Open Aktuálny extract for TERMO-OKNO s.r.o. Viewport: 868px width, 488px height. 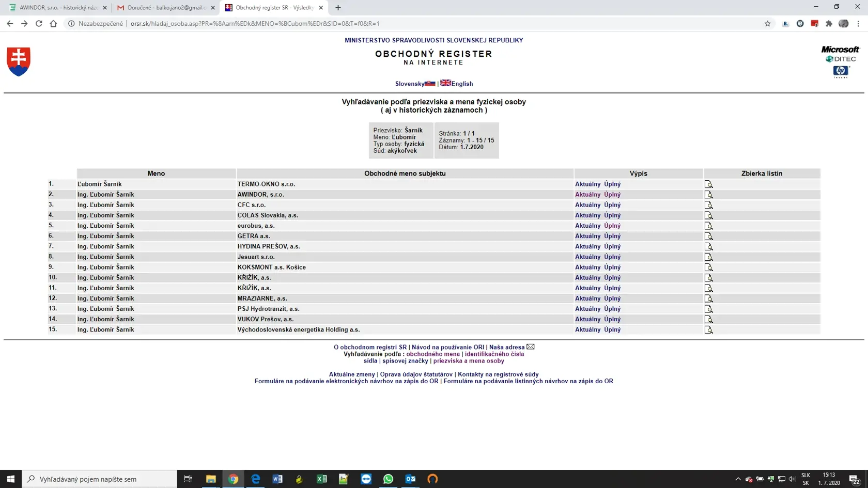tap(588, 184)
